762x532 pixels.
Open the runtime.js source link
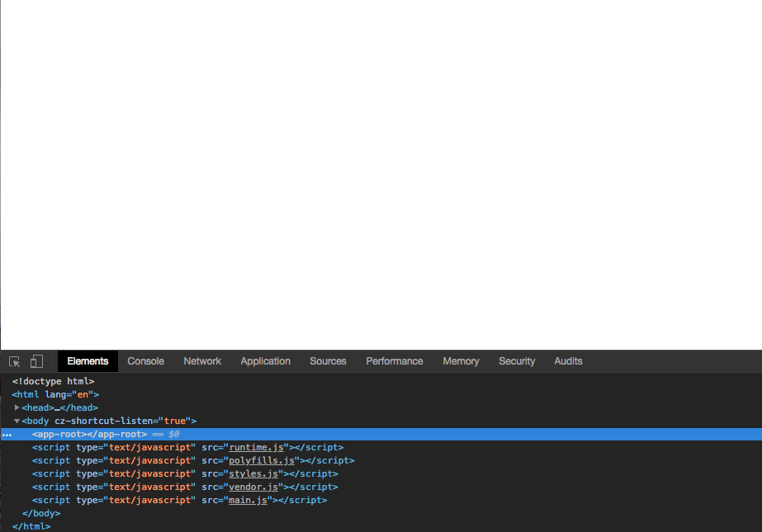tap(256, 448)
